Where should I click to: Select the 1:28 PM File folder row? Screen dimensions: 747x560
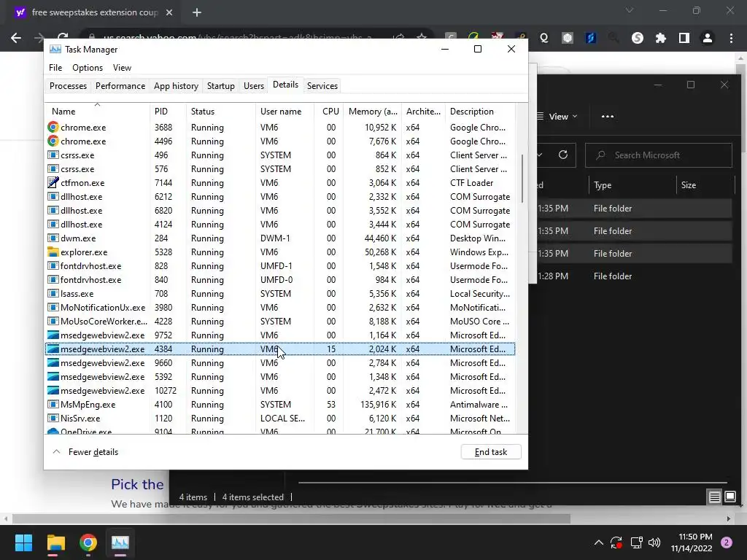635,276
